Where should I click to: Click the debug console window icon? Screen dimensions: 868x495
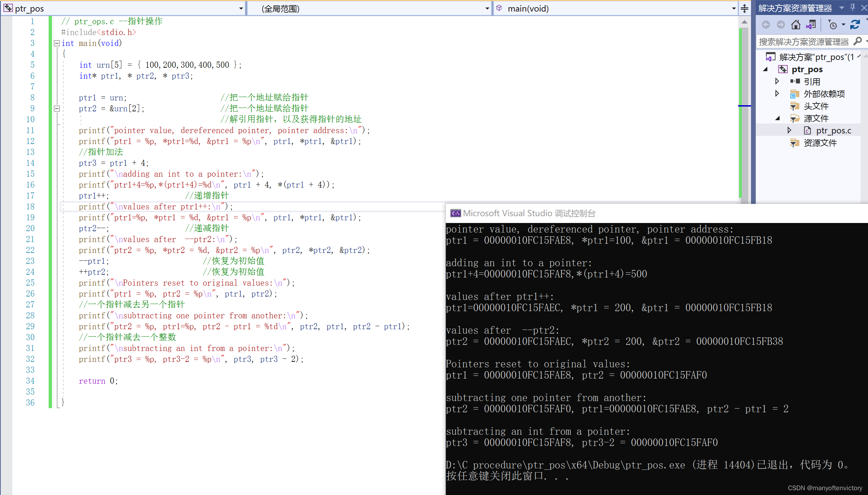click(455, 213)
